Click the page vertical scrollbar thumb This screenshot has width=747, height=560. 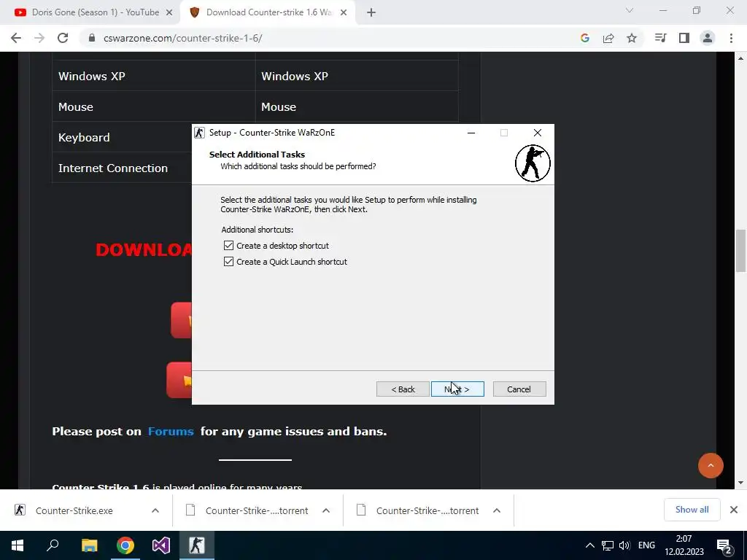(x=740, y=251)
